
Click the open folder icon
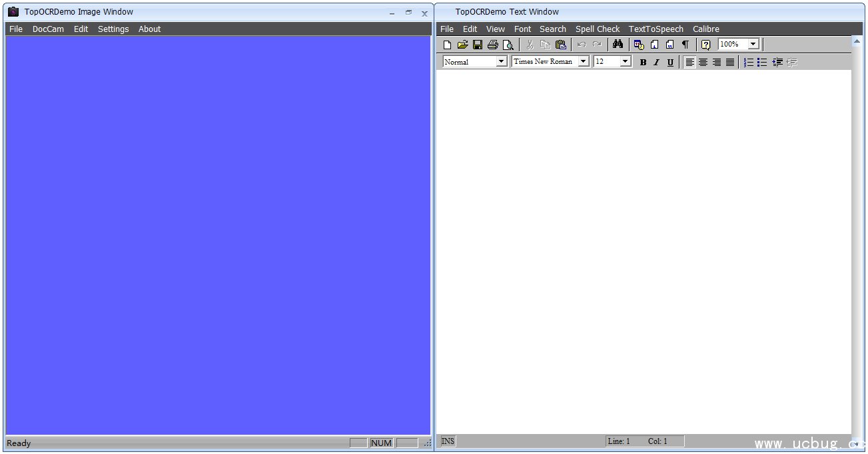[x=462, y=45]
